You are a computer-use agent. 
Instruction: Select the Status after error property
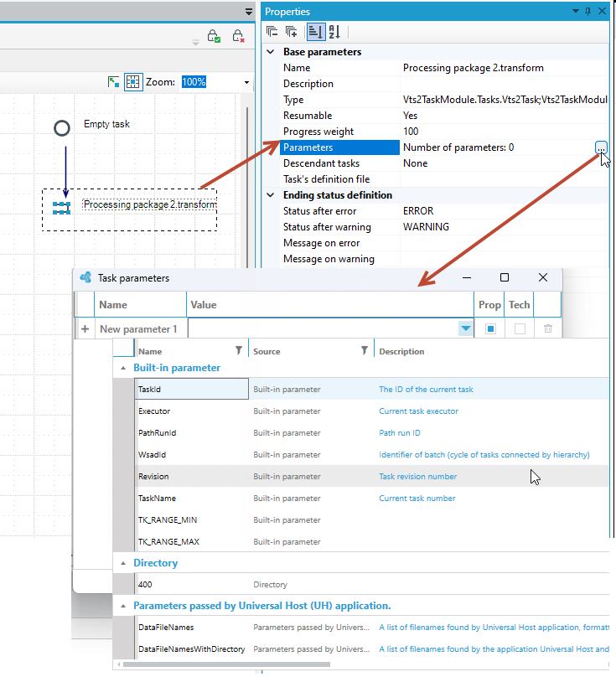tap(444, 210)
